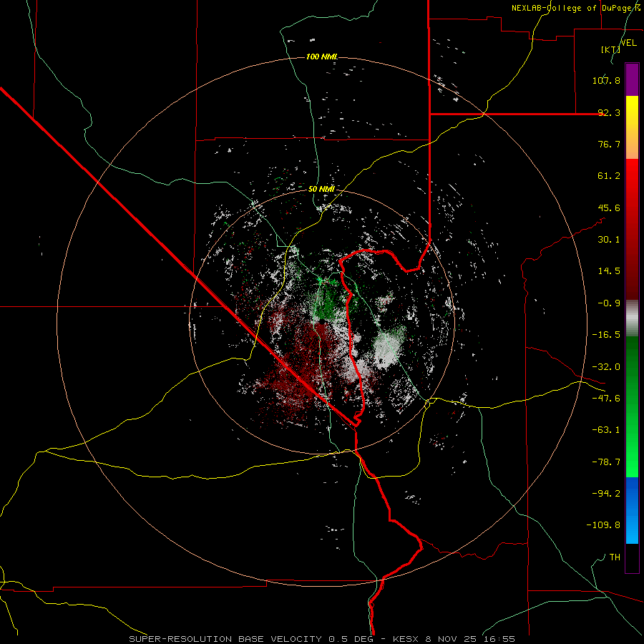Select the -47.6 legend value
This screenshot has width=644, height=644.
tap(606, 399)
